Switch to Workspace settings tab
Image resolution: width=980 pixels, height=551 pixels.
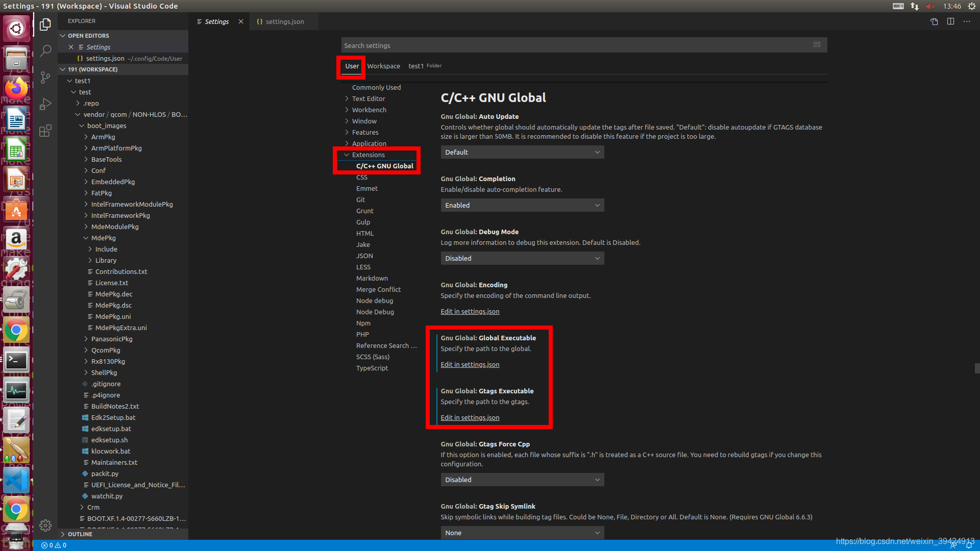coord(383,66)
